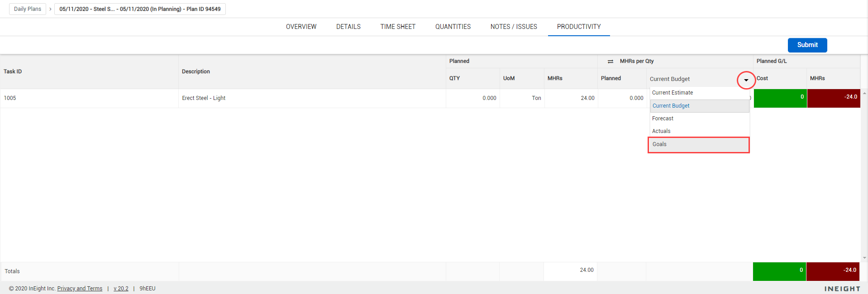Click the Submit button
Screen dimensions: 868x294
807,45
